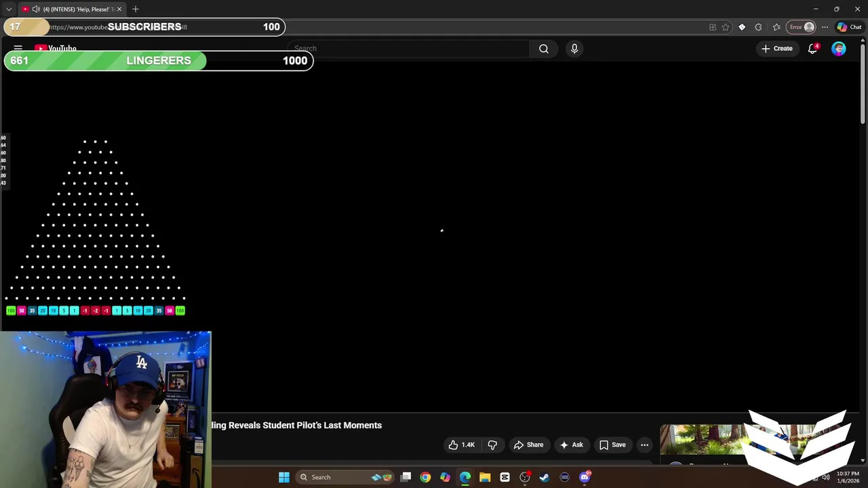Select the '(INTENSE) Help, Please!' tab

pyautogui.click(x=71, y=9)
